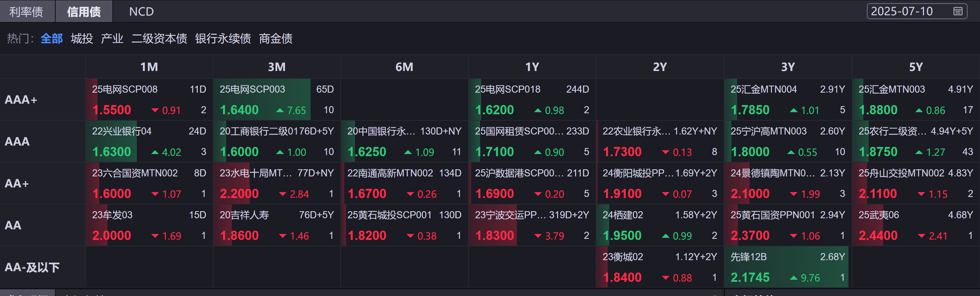
Task: Switch to the NCD tab
Action: [x=141, y=11]
